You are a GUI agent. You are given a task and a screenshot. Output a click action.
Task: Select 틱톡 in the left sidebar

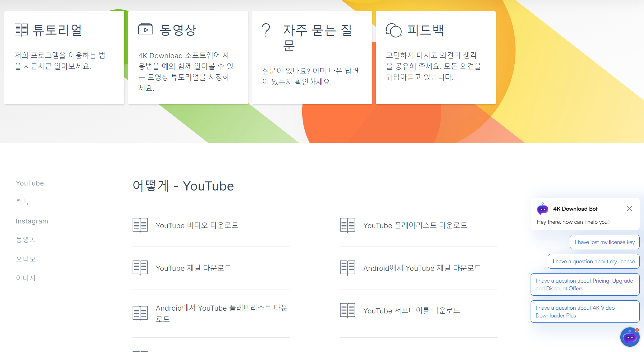[22, 202]
